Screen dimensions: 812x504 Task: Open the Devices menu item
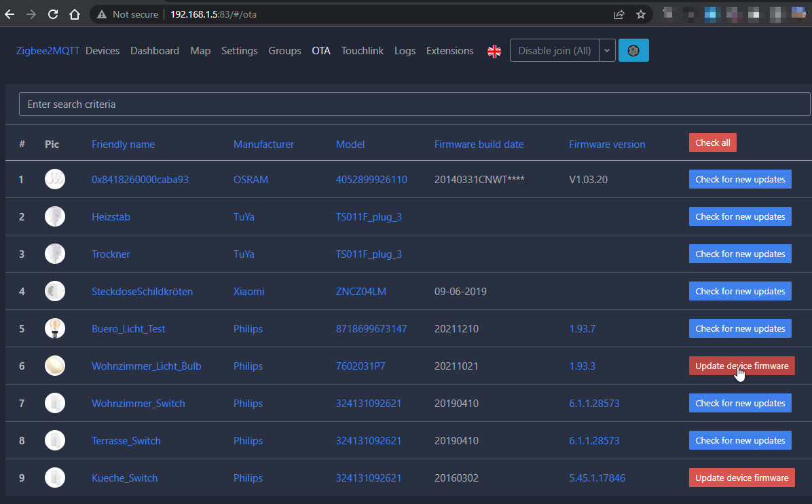click(103, 51)
